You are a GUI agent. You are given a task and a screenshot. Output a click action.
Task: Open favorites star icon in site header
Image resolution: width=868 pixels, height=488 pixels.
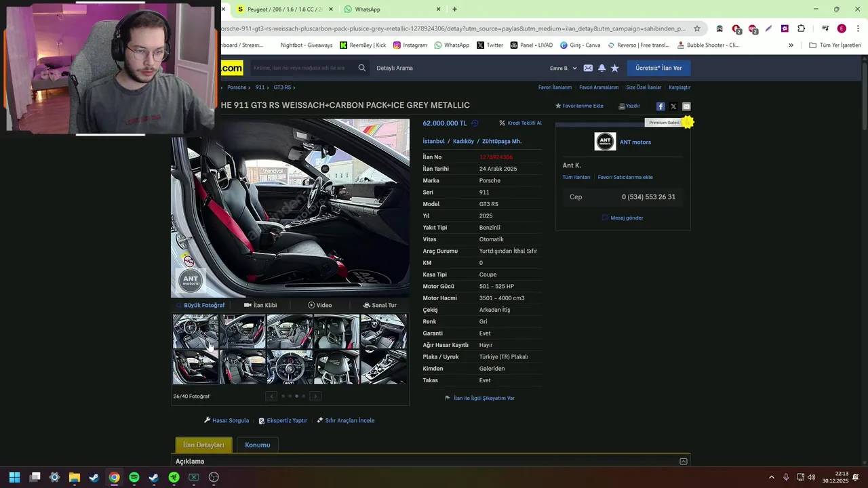pos(615,68)
